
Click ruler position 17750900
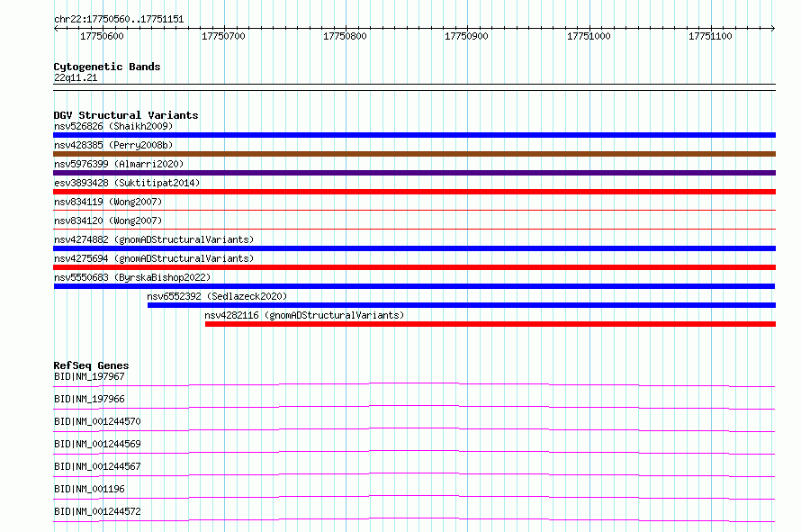[x=467, y=36]
